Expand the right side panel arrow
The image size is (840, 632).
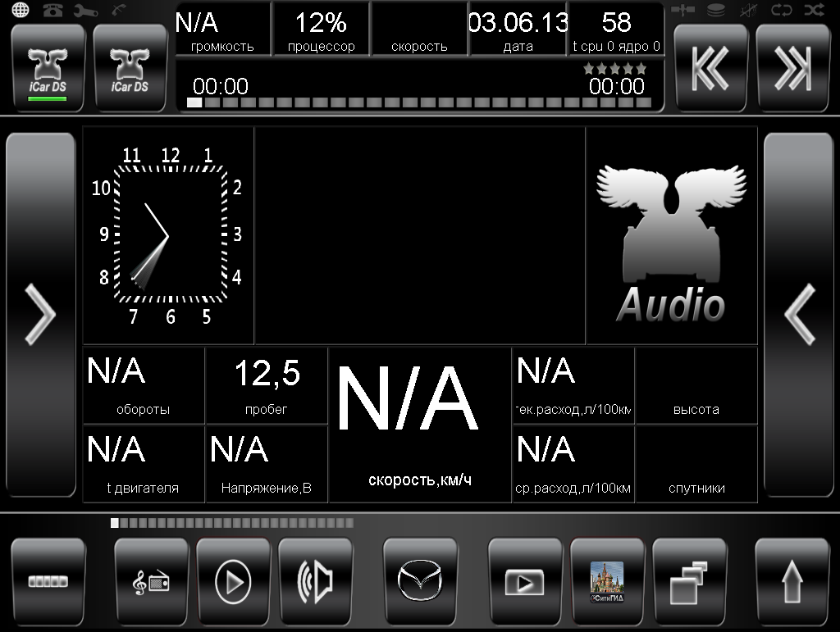[x=800, y=315]
